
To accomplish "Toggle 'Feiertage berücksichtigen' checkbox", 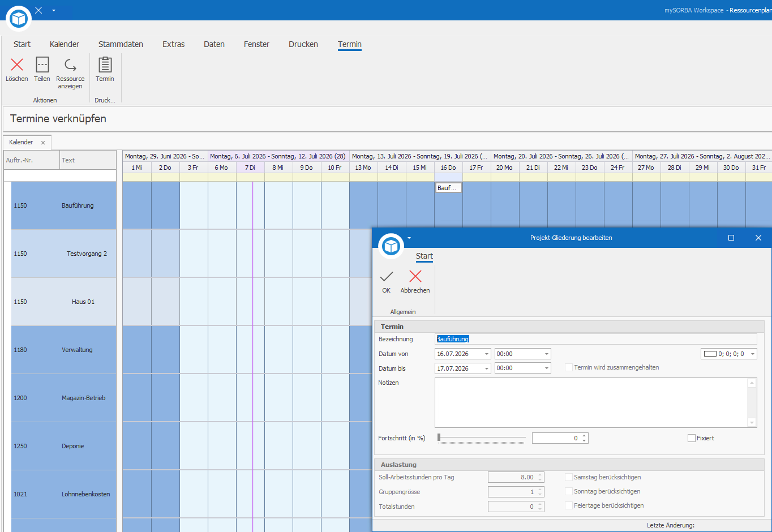I will (x=569, y=505).
